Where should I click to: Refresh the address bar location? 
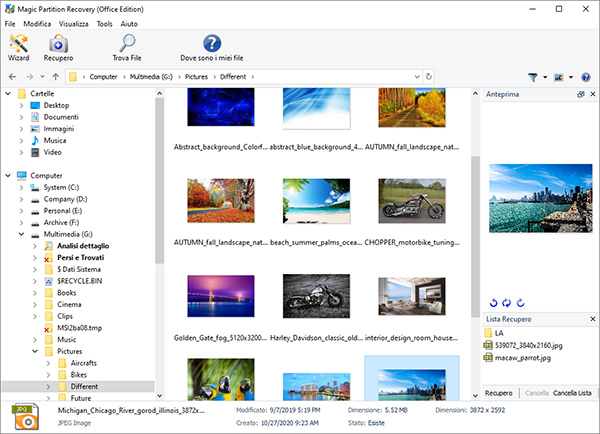click(x=429, y=77)
